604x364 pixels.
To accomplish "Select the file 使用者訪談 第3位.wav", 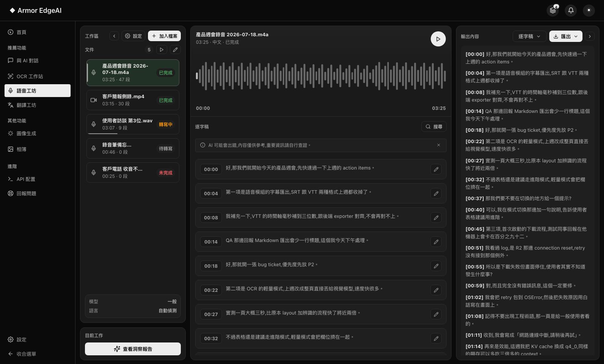I will (x=133, y=124).
